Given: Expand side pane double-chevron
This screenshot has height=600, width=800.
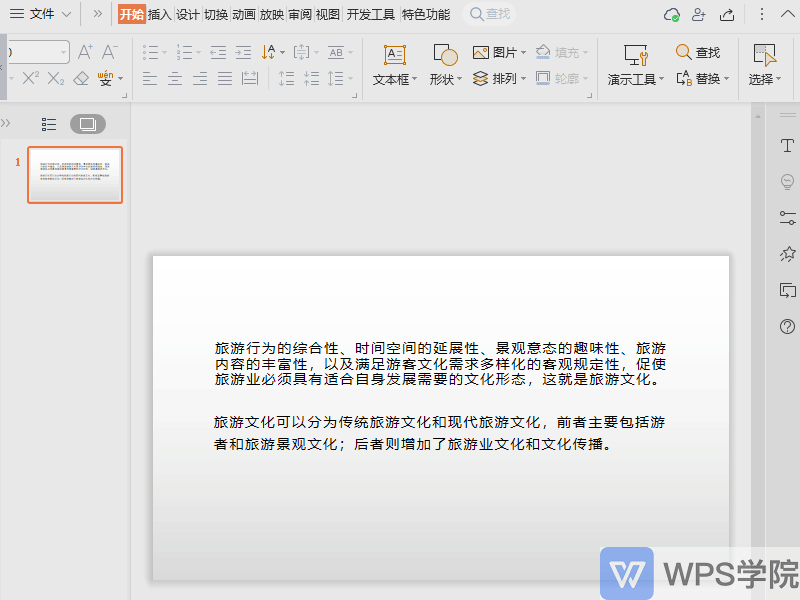Looking at the screenshot, I should click(x=6, y=123).
